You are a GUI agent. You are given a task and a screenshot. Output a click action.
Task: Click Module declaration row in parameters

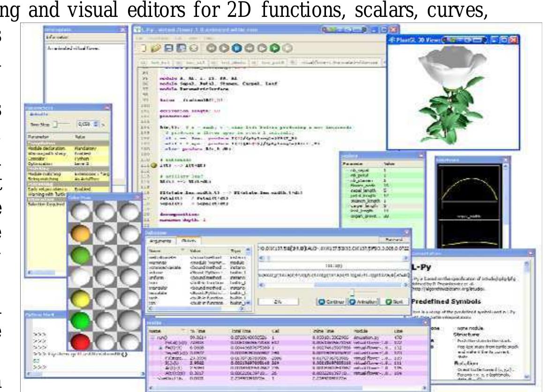point(68,148)
